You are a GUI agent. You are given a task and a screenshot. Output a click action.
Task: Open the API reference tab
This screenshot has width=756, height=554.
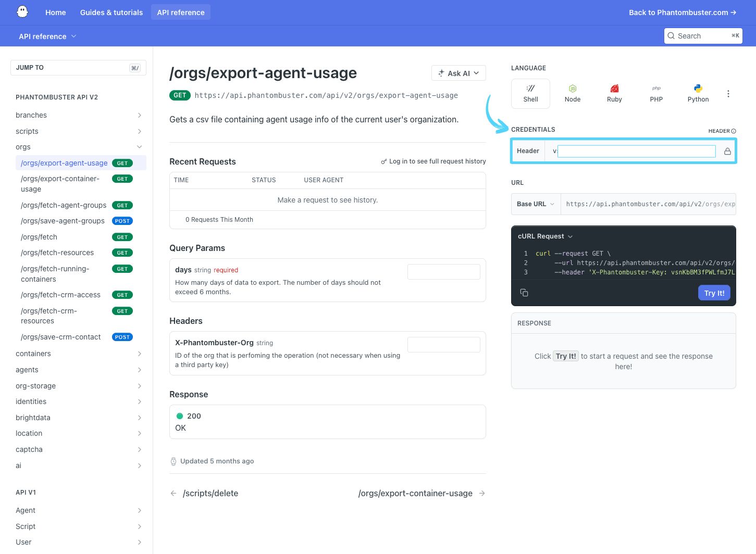pyautogui.click(x=181, y=12)
